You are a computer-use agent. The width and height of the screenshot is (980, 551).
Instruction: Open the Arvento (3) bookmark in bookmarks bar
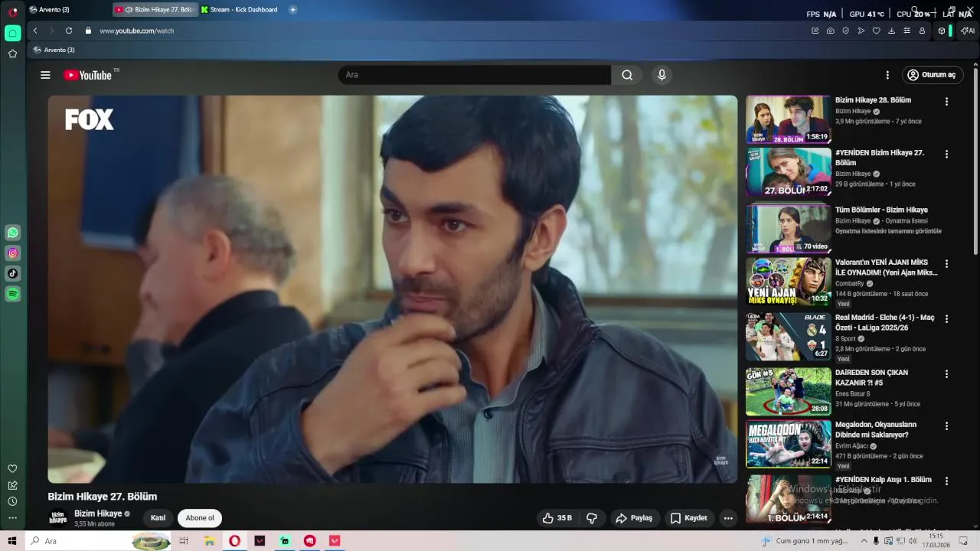coord(54,50)
